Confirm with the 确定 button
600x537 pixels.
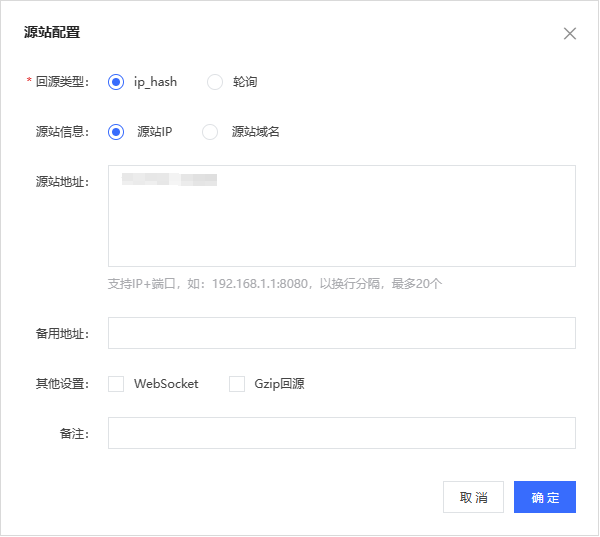click(544, 497)
